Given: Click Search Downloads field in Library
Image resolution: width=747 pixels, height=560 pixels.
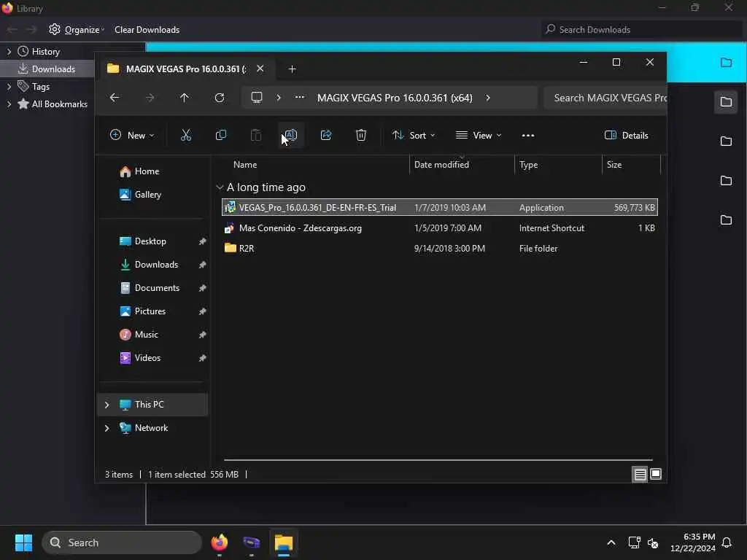Looking at the screenshot, I should click(x=642, y=29).
